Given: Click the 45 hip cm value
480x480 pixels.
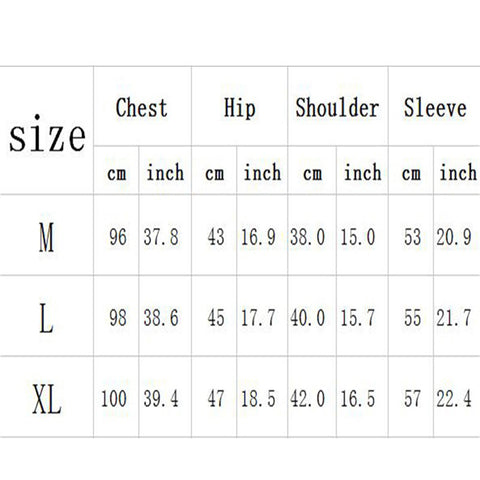Looking at the screenshot, I should point(216,318).
